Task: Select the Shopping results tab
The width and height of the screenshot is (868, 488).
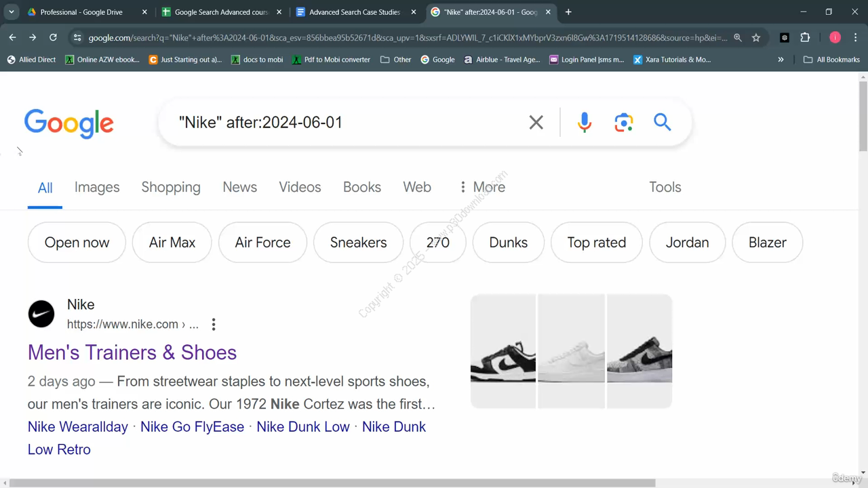Action: 171,187
